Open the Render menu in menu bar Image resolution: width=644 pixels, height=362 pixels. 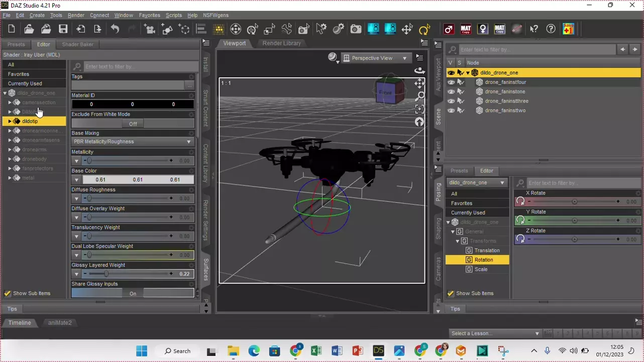(76, 15)
